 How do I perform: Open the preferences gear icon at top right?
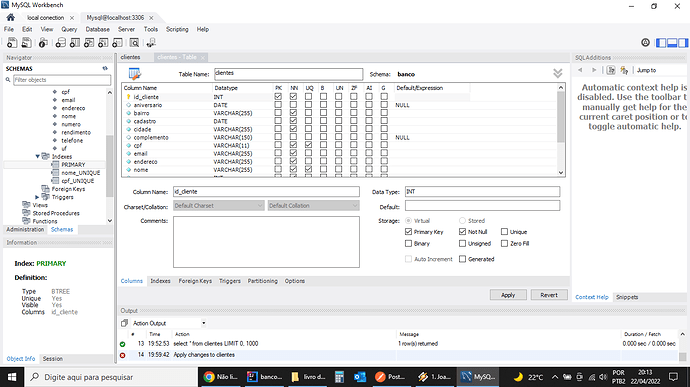point(645,42)
